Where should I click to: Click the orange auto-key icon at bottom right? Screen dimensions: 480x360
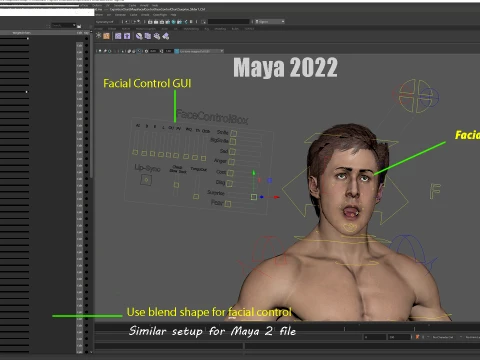point(417,337)
